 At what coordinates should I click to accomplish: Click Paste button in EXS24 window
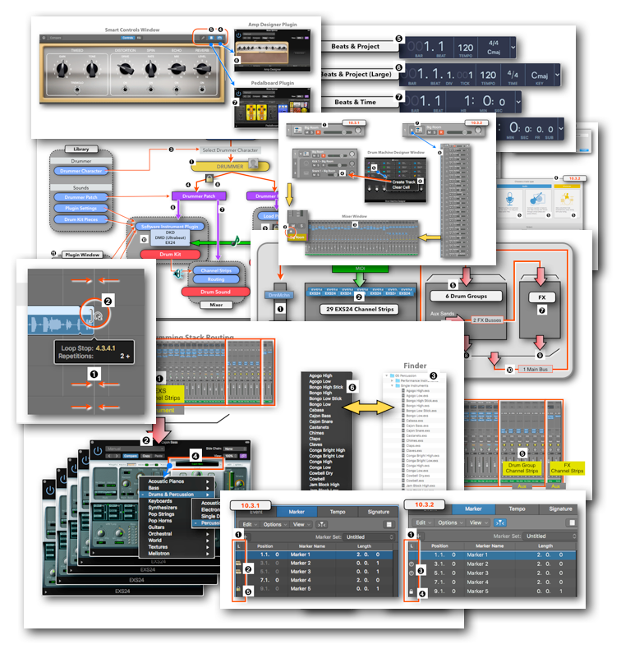159,456
